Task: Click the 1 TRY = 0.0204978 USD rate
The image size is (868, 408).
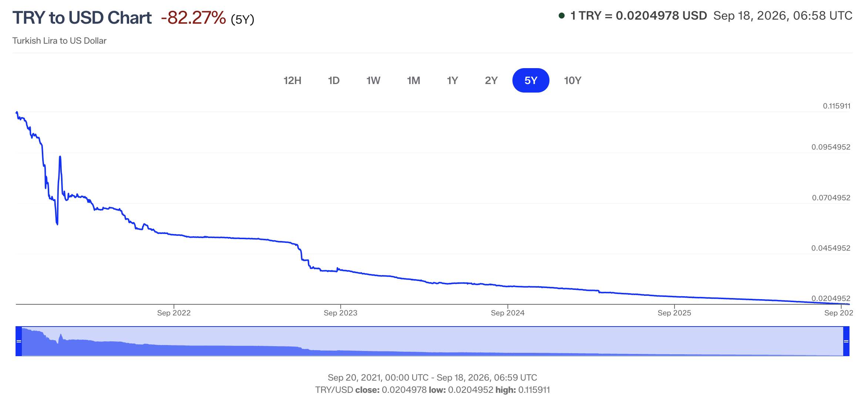Action: point(639,16)
